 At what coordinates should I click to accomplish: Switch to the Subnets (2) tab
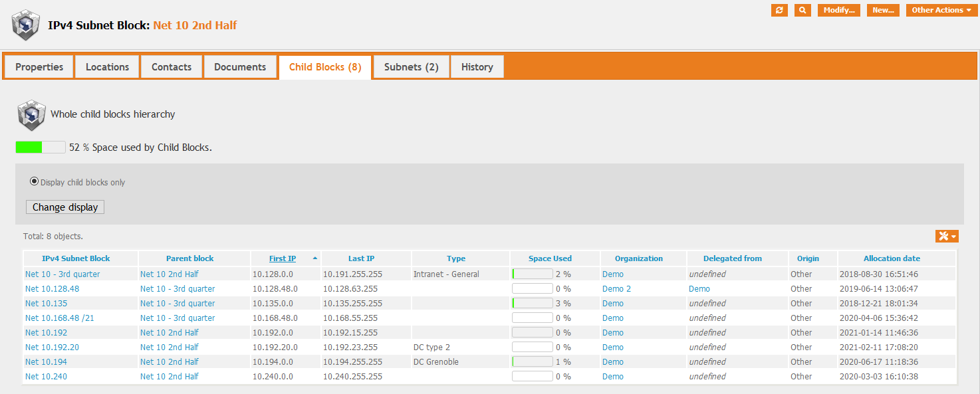coord(411,67)
